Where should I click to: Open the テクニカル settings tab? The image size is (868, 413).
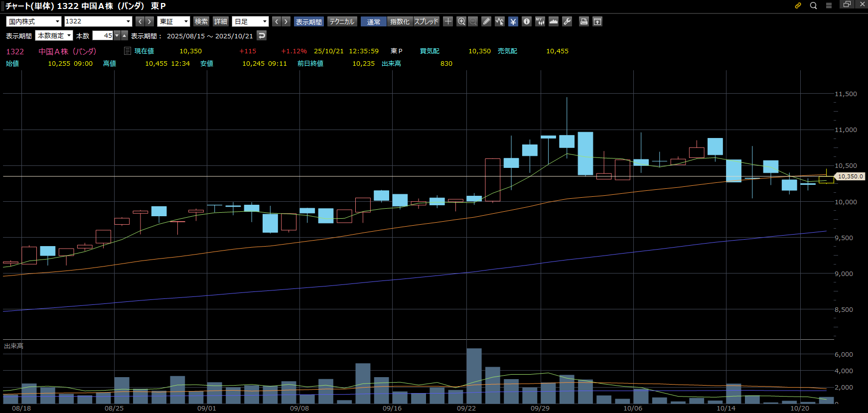342,21
